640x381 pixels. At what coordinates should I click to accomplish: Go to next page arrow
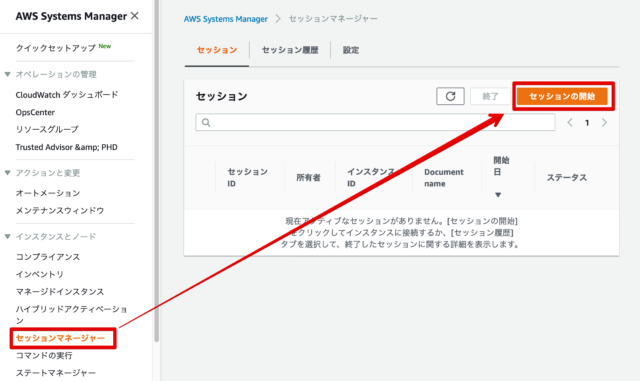click(604, 123)
